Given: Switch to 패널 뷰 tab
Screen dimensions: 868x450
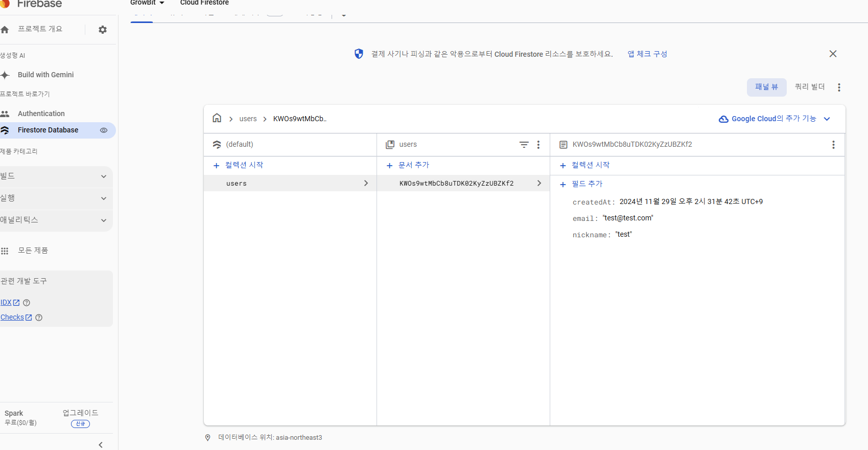Looking at the screenshot, I should (766, 87).
